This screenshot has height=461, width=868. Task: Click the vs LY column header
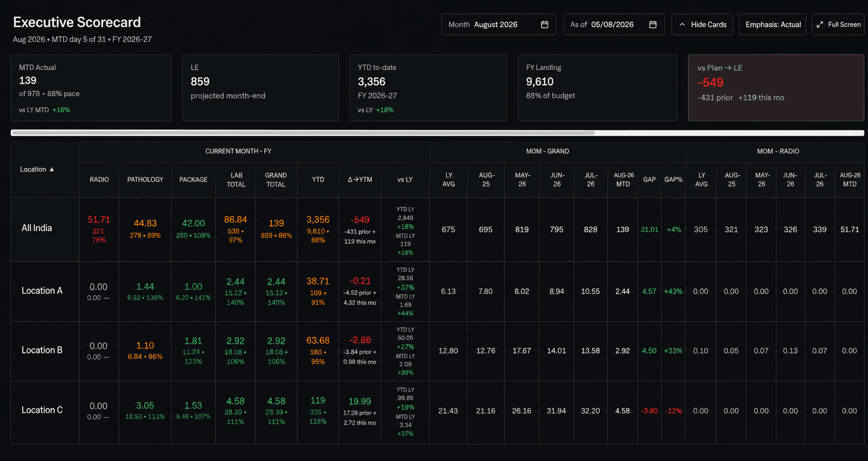pos(405,180)
